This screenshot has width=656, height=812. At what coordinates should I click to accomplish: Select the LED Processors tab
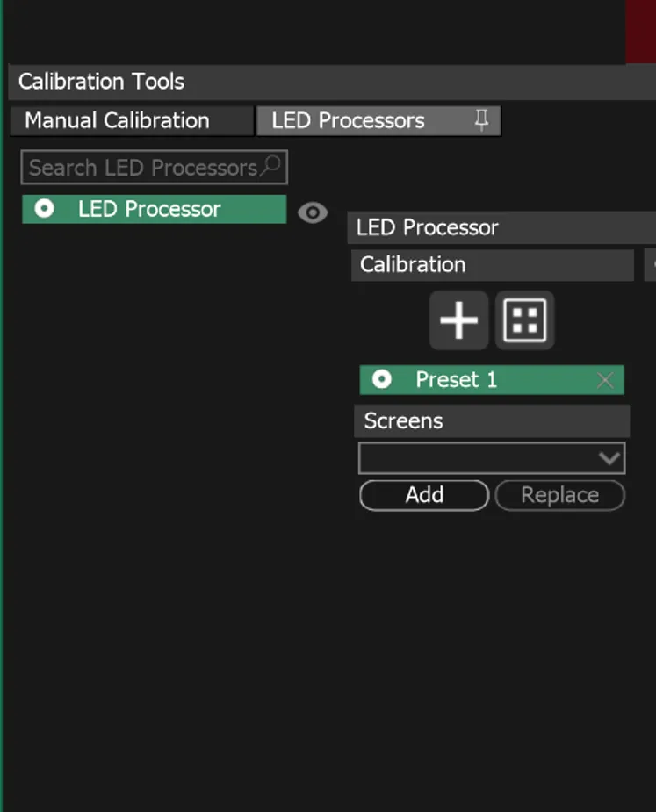(x=378, y=120)
